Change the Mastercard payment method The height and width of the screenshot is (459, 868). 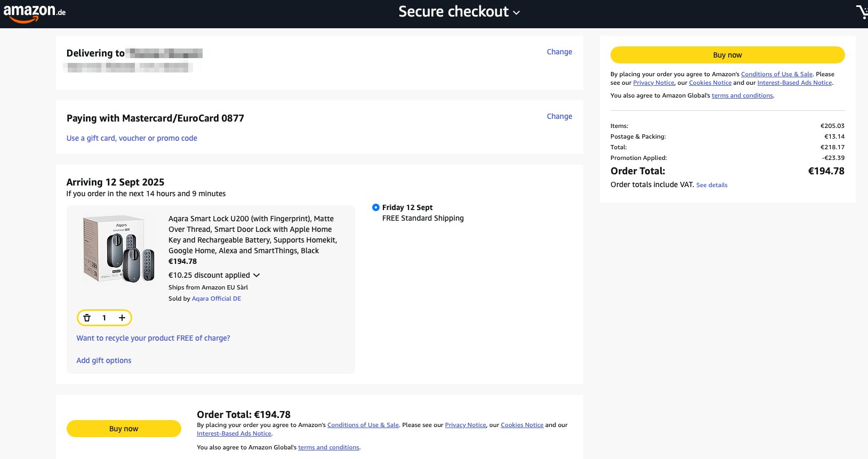click(559, 116)
